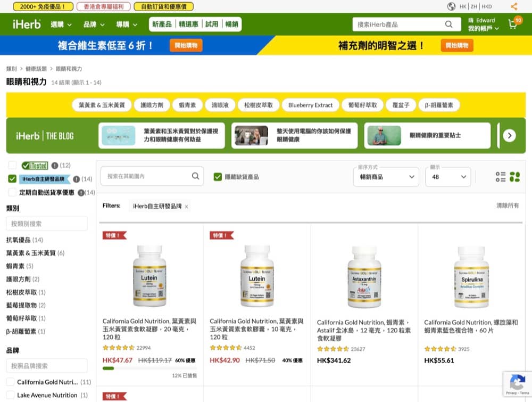The height and width of the screenshot is (402, 532).
Task: Click the globe region settings icon
Action: tap(451, 6)
